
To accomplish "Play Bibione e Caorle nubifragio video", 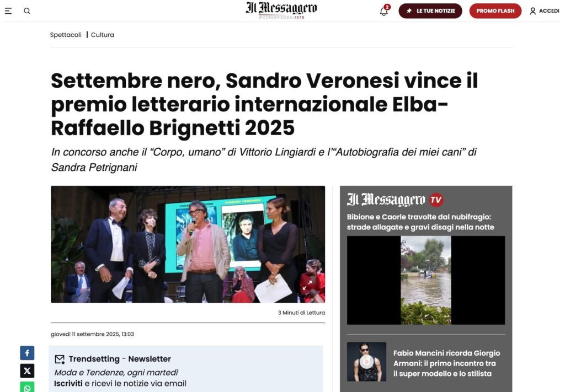I will (426, 280).
